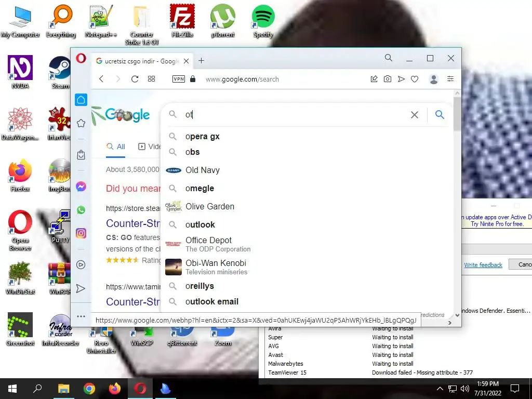
Task: Open profile account icon in toolbar
Action: coord(434,79)
